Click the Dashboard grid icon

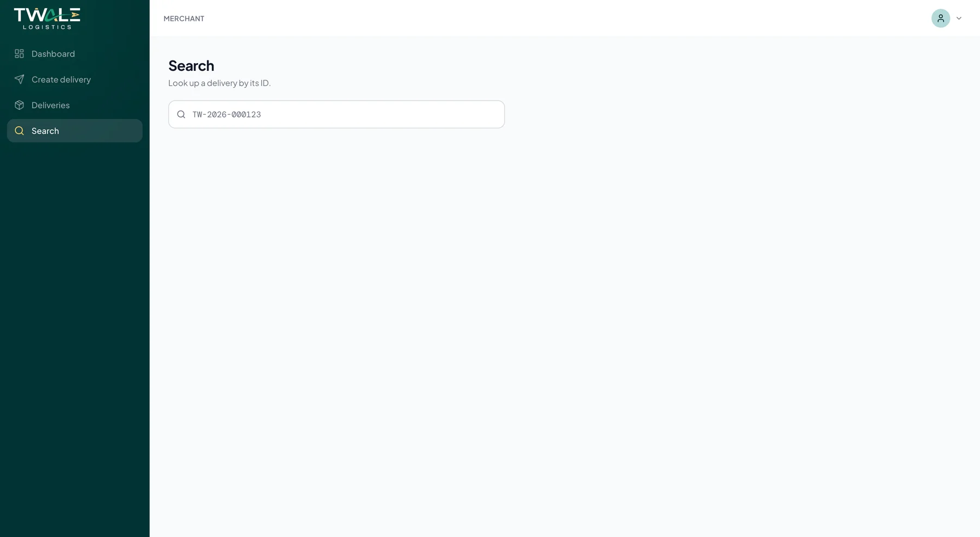[19, 54]
